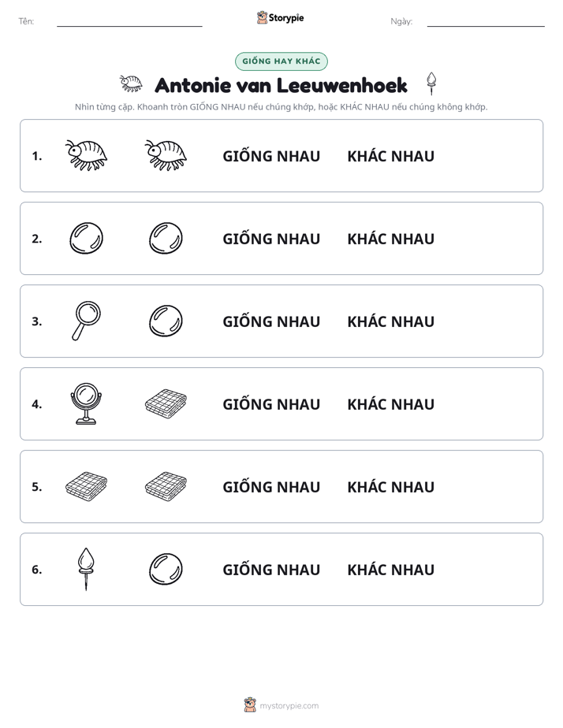Click the second bug icon in row 1
Screen dimensions: 563x728
(166, 155)
